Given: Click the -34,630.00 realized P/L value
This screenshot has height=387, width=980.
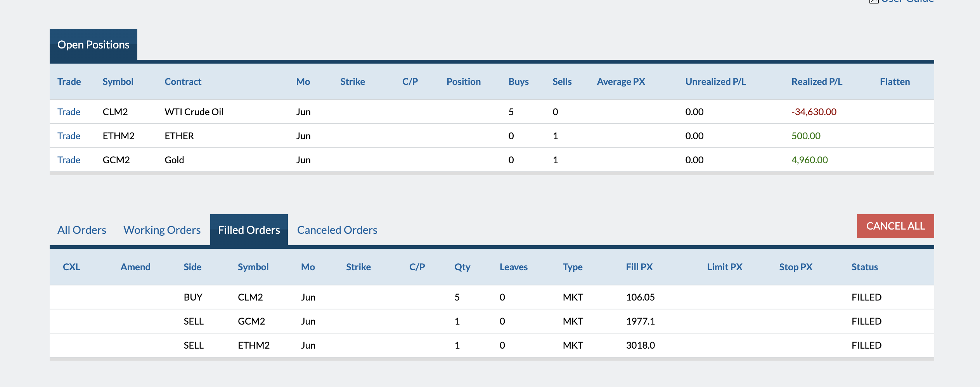Looking at the screenshot, I should pos(814,112).
